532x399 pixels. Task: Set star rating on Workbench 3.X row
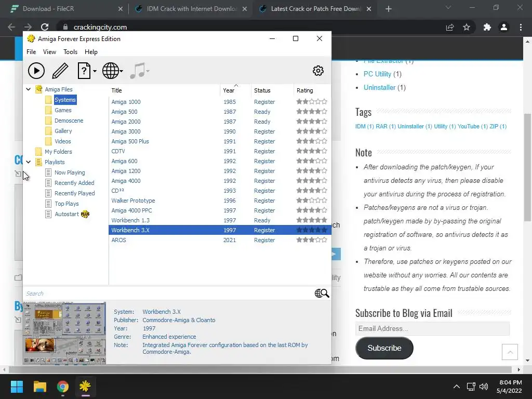(312, 230)
